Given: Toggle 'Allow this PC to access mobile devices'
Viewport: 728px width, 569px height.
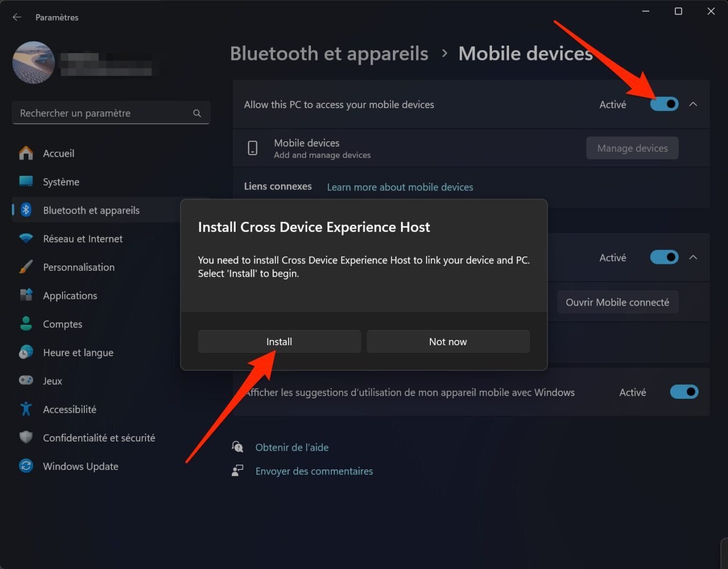Looking at the screenshot, I should (x=664, y=104).
